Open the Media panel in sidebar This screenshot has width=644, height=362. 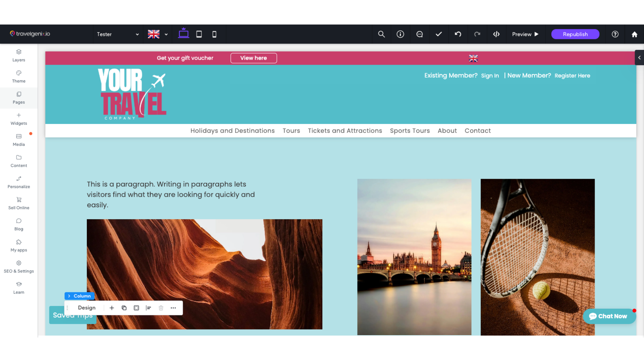18,139
